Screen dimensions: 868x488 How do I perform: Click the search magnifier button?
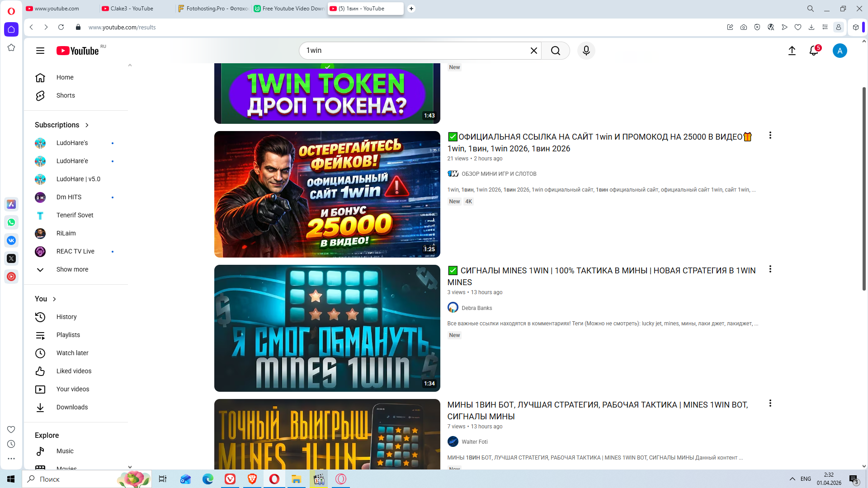(556, 51)
